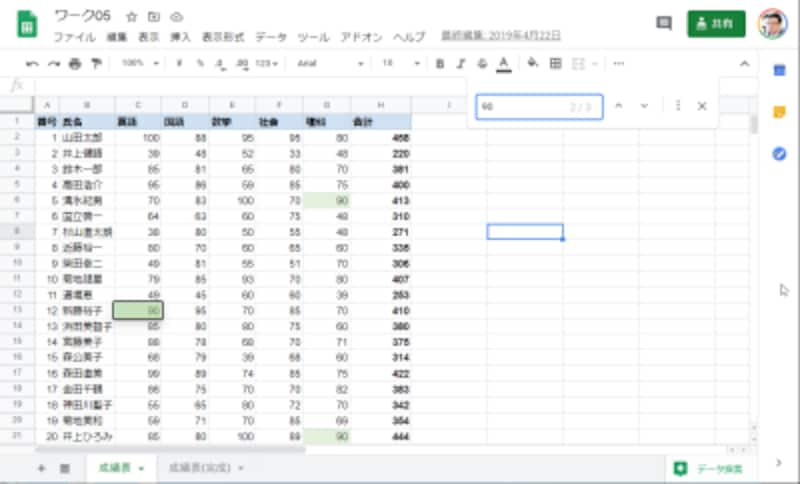
Task: Click the green share button
Action: 716,23
